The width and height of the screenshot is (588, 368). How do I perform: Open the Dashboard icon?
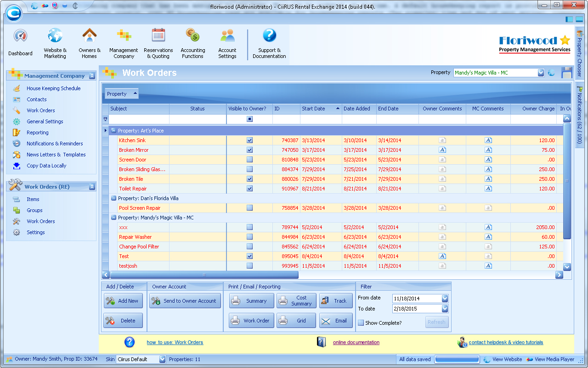tap(20, 43)
